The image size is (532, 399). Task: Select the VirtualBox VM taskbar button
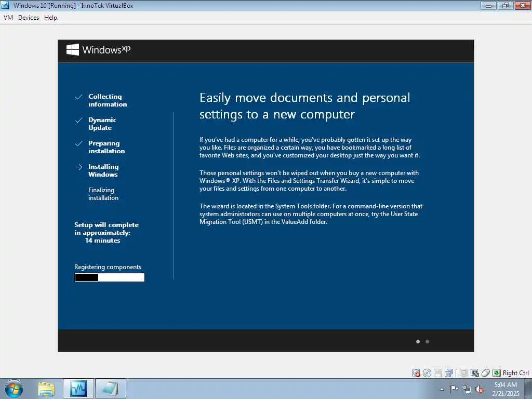point(78,389)
